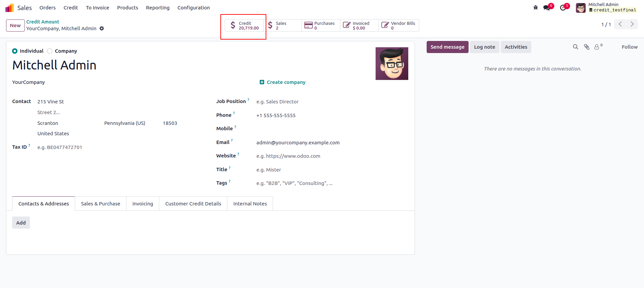
Task: Click the Create company link
Action: tap(282, 82)
